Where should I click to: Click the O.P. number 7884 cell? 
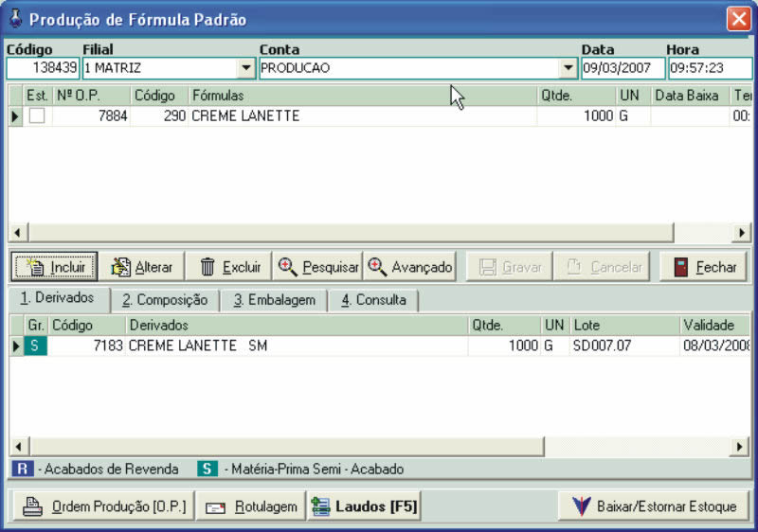click(x=91, y=115)
